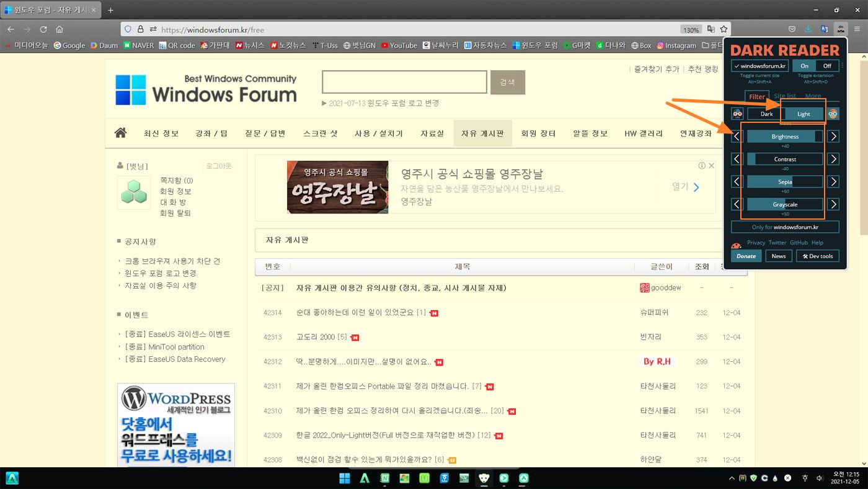The height and width of the screenshot is (489, 868).
Task: Switch to the More tab in Dark Reader
Action: (x=813, y=96)
